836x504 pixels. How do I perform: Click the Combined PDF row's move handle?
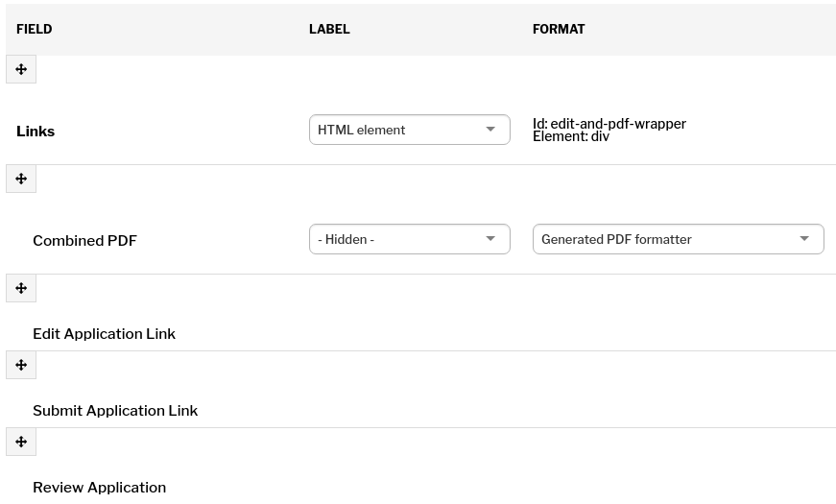tap(21, 179)
